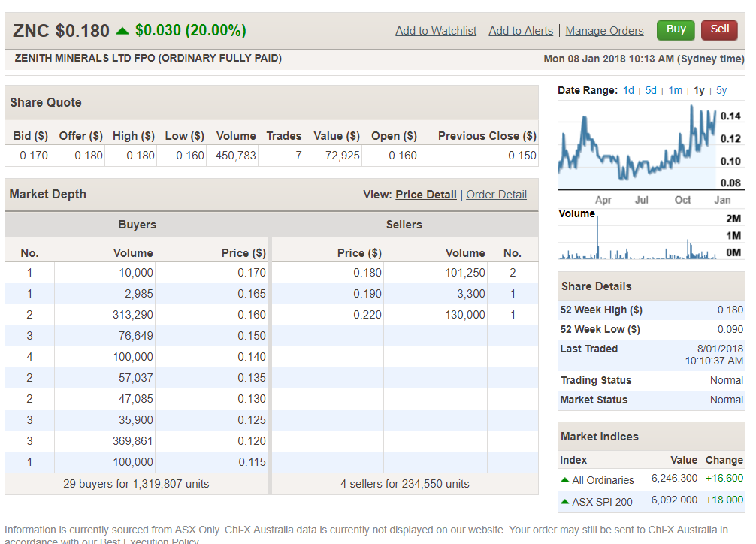
Task: Click buyer volume 369,861
Action: [132, 441]
